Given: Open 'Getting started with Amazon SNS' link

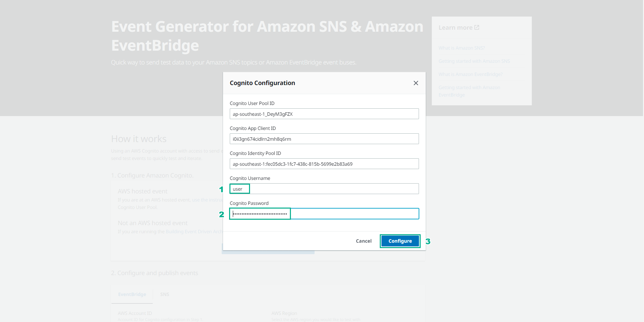Looking at the screenshot, I should point(474,61).
